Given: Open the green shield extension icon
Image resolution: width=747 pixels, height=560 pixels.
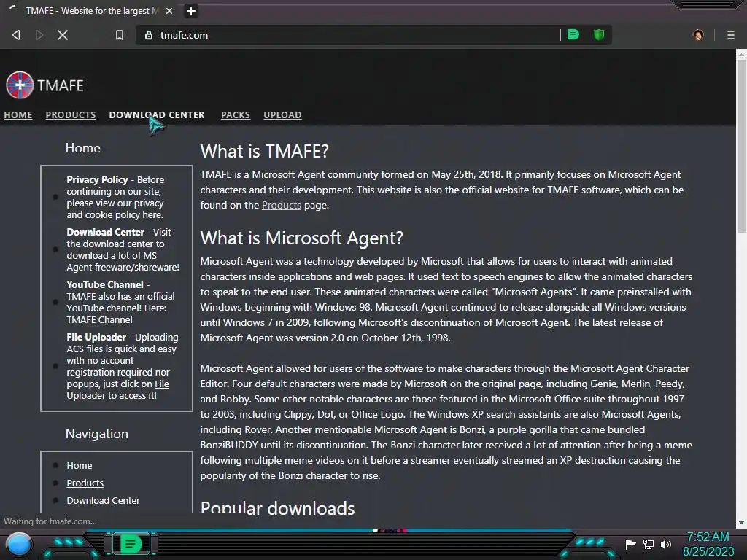Looking at the screenshot, I should point(599,35).
